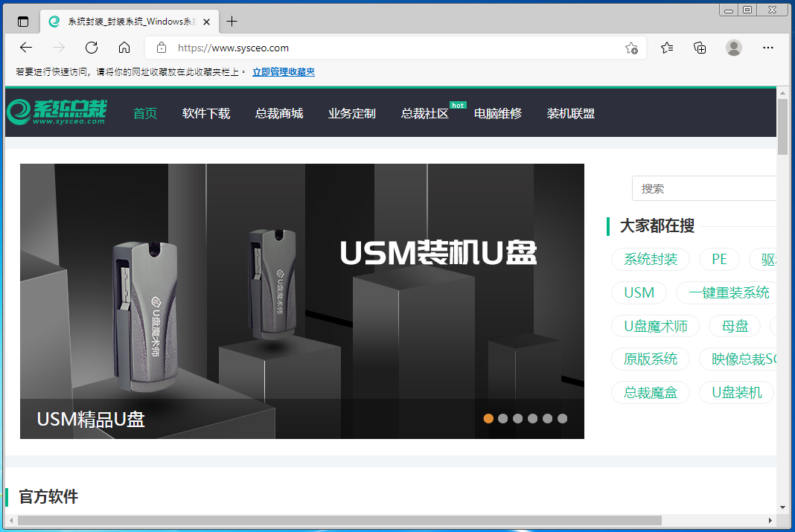Screen dimensions: 795x532
Task: Open a new tab with plus button
Action: [232, 22]
